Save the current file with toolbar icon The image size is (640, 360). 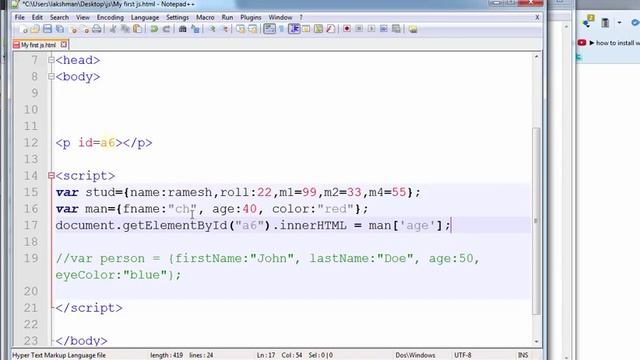point(47,29)
